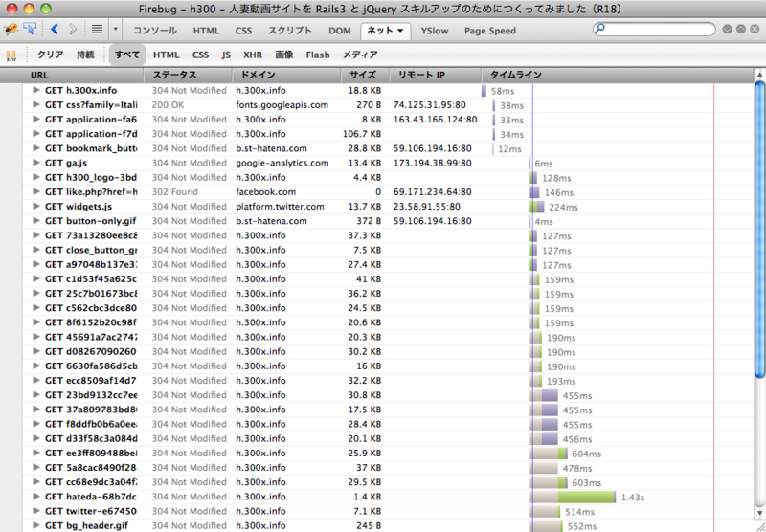Select the platform.twitter.com domain cell

[x=280, y=207]
